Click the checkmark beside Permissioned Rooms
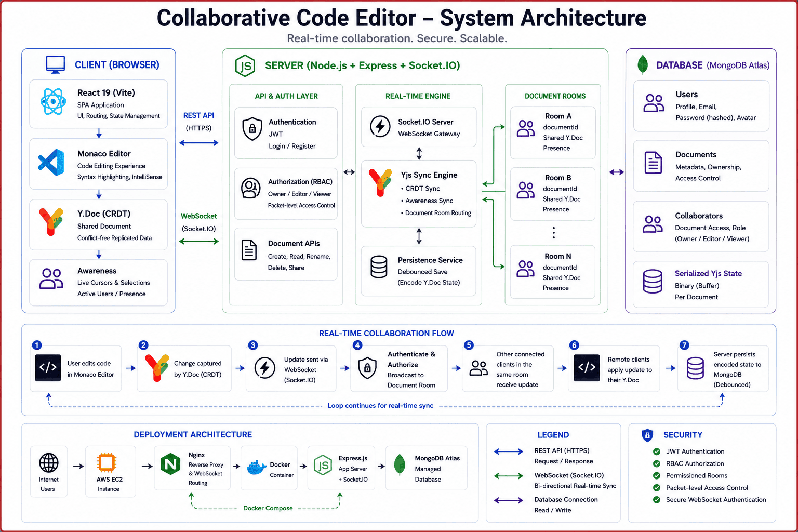The width and height of the screenshot is (798, 532). pyautogui.click(x=657, y=475)
